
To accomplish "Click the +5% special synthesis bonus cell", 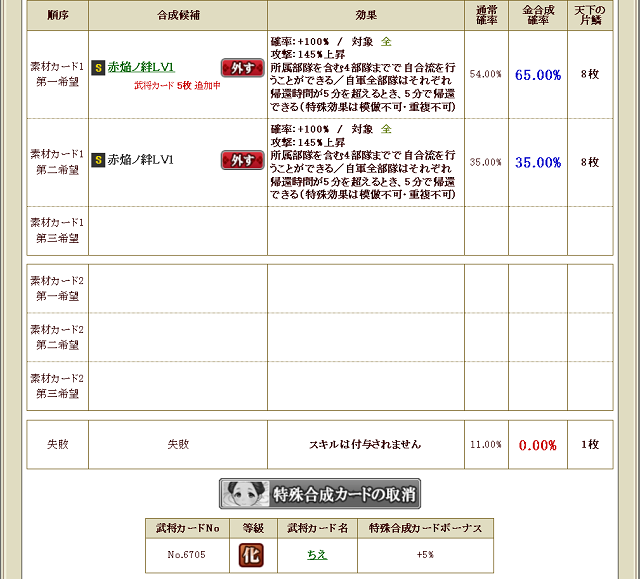I will (425, 553).
